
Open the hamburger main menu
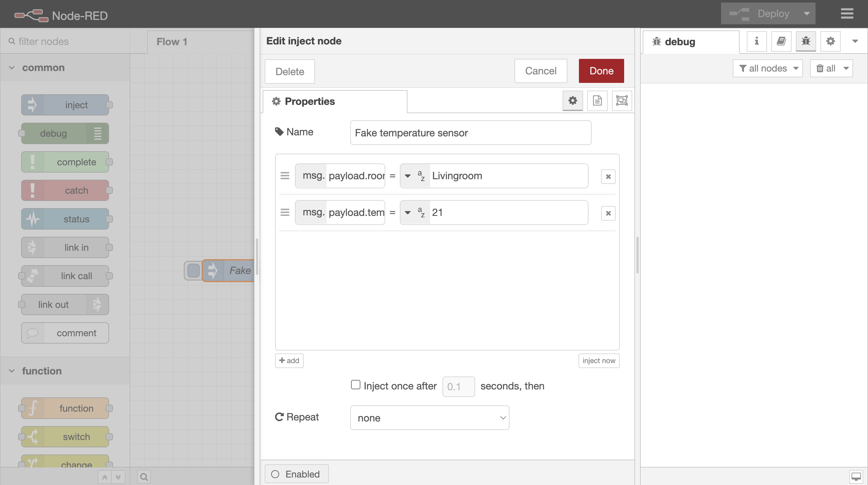[x=847, y=13]
